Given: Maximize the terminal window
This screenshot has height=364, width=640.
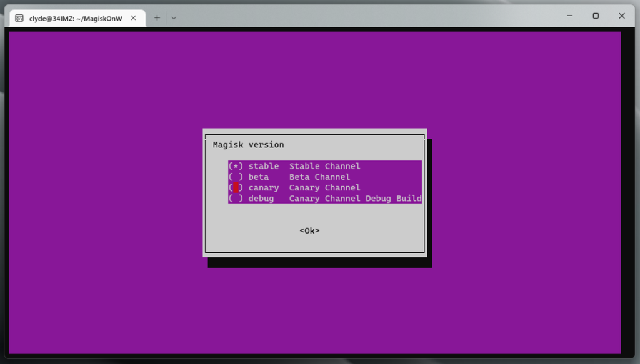Looking at the screenshot, I should click(596, 16).
